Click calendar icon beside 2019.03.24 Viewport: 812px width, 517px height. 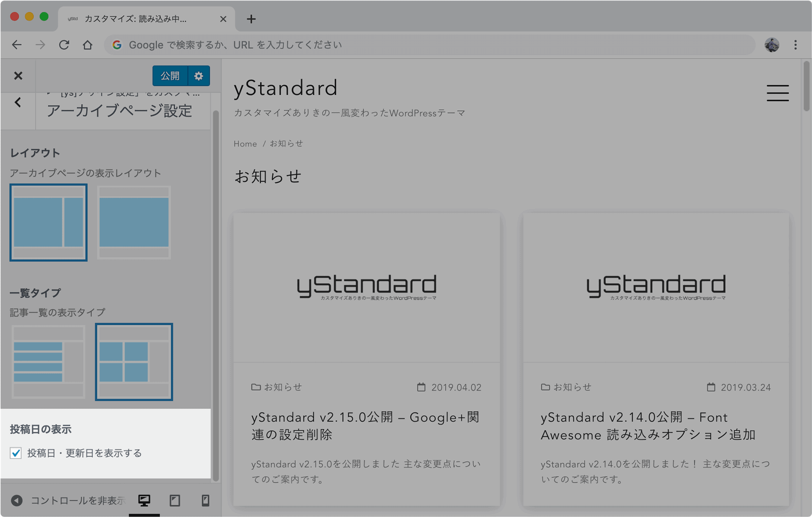click(711, 387)
